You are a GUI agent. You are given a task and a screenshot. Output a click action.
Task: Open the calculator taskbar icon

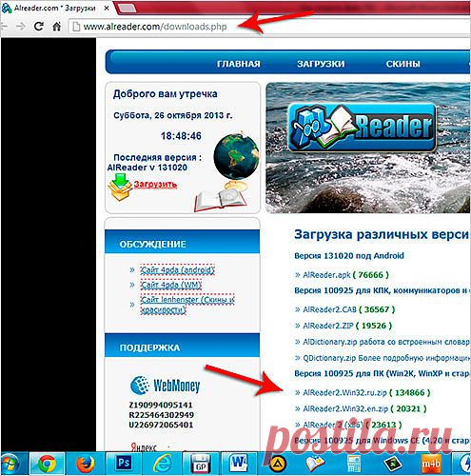(354, 465)
